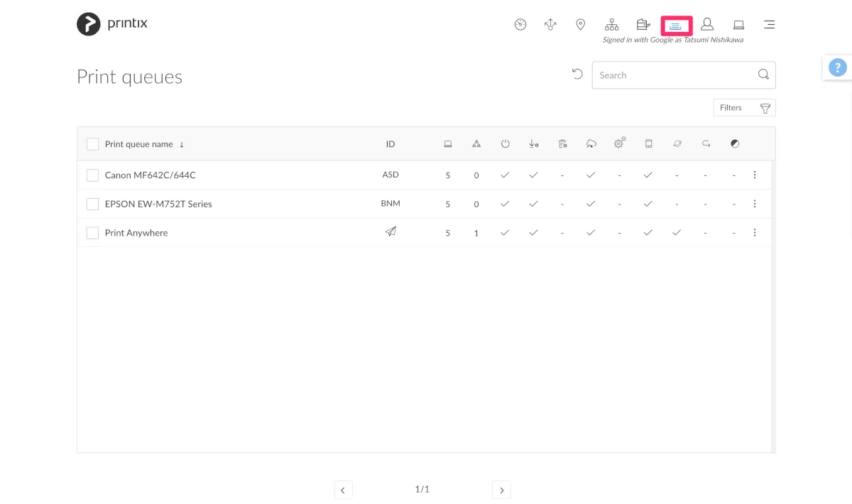Open the three-dot menu for Print Anywhere
Screen dimensions: 852x504
click(755, 233)
